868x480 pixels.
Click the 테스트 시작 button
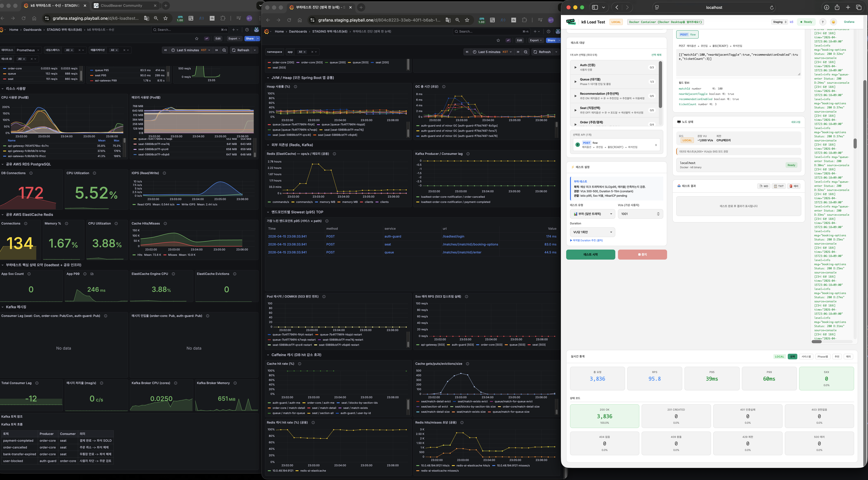pos(590,254)
